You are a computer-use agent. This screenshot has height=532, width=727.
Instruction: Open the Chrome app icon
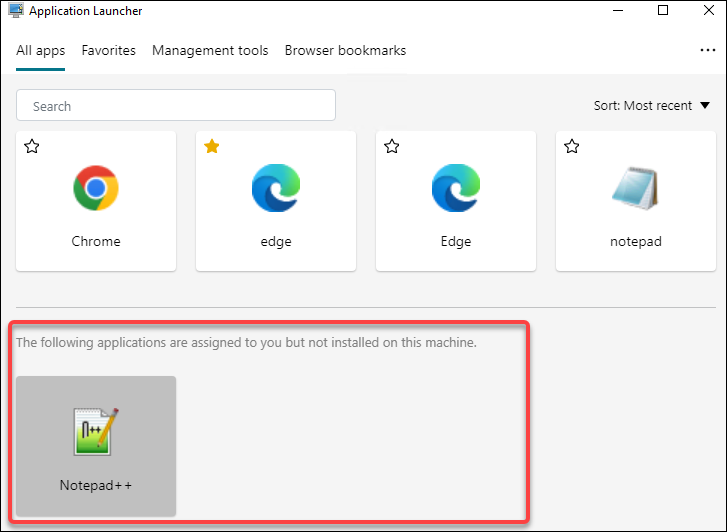coord(96,188)
